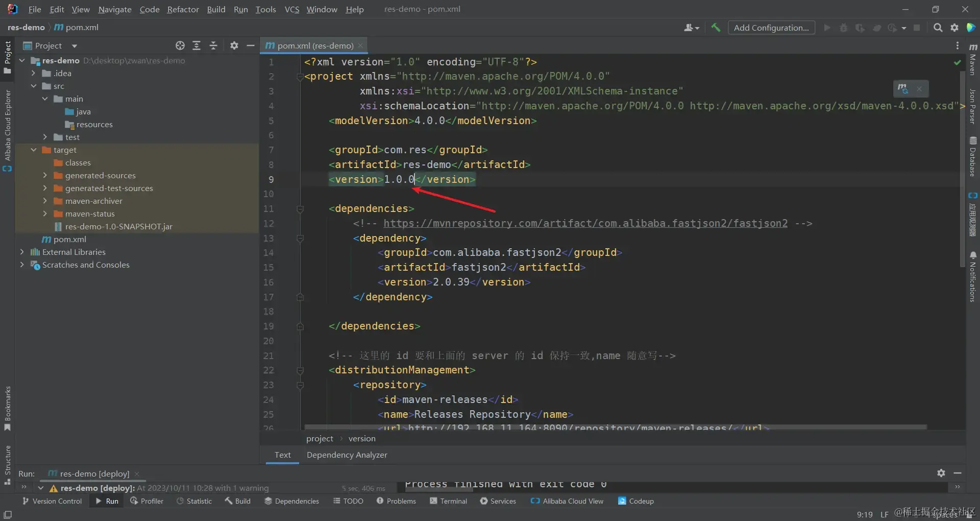Screen dimensions: 980x521
Task: Click the version breadcrumb below editor
Action: pyautogui.click(x=362, y=438)
